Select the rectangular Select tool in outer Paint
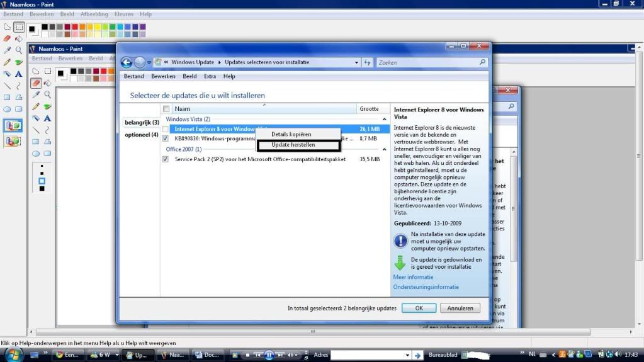This screenshot has width=644, height=362. click(x=19, y=27)
